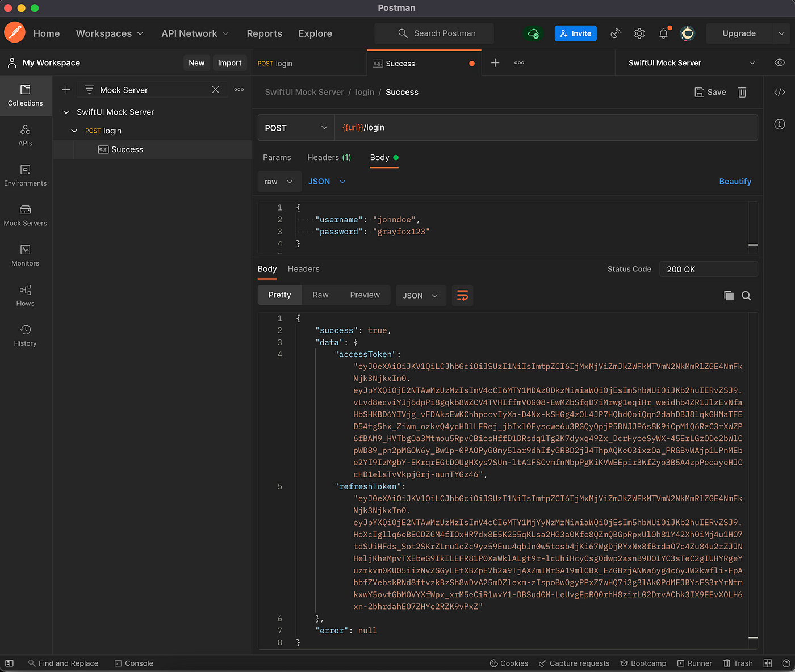Open the SwiftUI Mock Server environment dropdown
This screenshot has width=795, height=672.
[692, 63]
